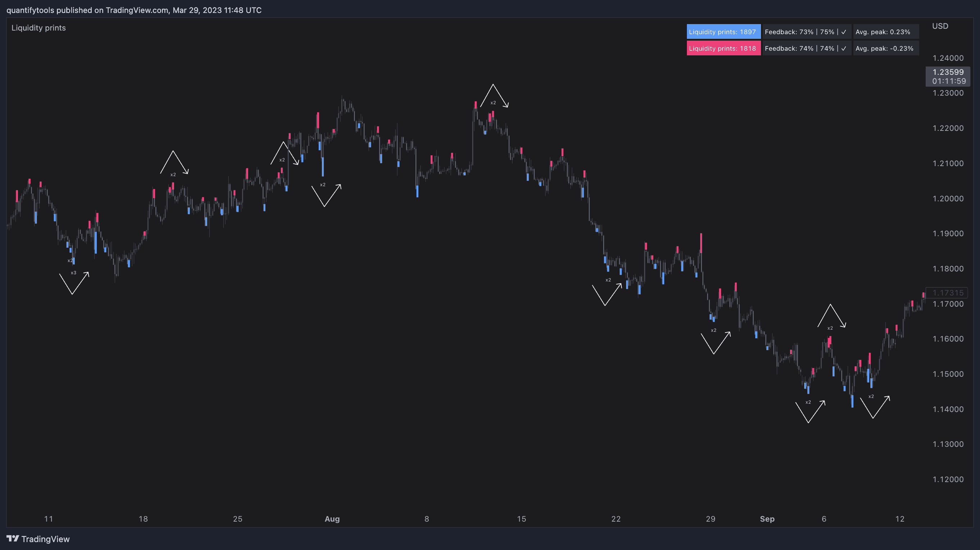
Task: Click the Sep label on the time axis
Action: click(x=767, y=519)
